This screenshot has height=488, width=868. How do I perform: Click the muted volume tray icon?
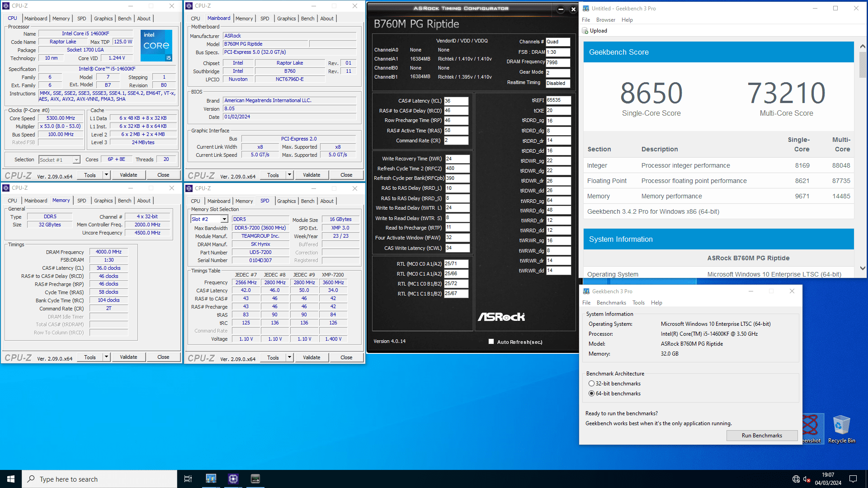click(x=807, y=479)
